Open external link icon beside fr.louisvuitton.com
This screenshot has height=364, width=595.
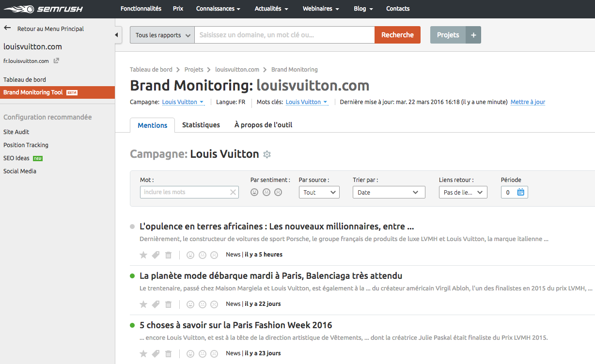click(56, 61)
